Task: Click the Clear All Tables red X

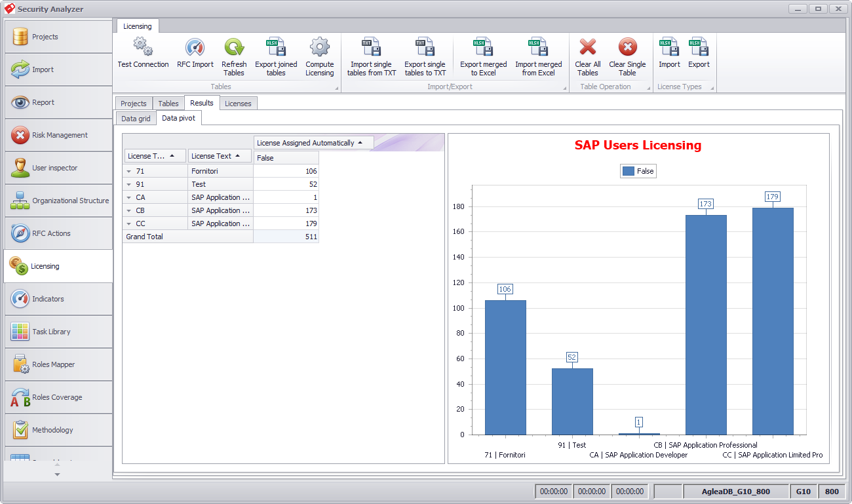Action: tap(588, 47)
